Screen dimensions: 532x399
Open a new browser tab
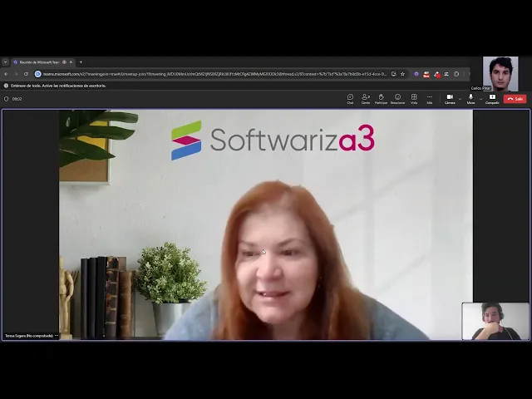81,62
